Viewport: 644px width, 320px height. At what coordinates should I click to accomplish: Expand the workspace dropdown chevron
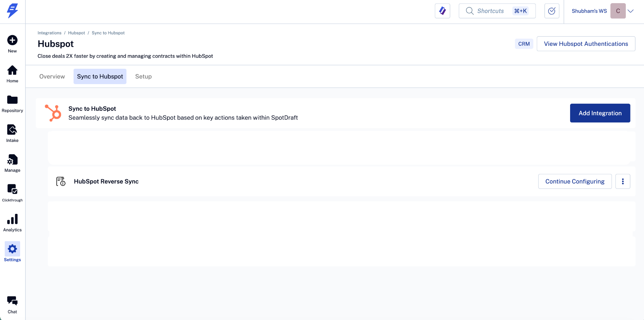[630, 11]
